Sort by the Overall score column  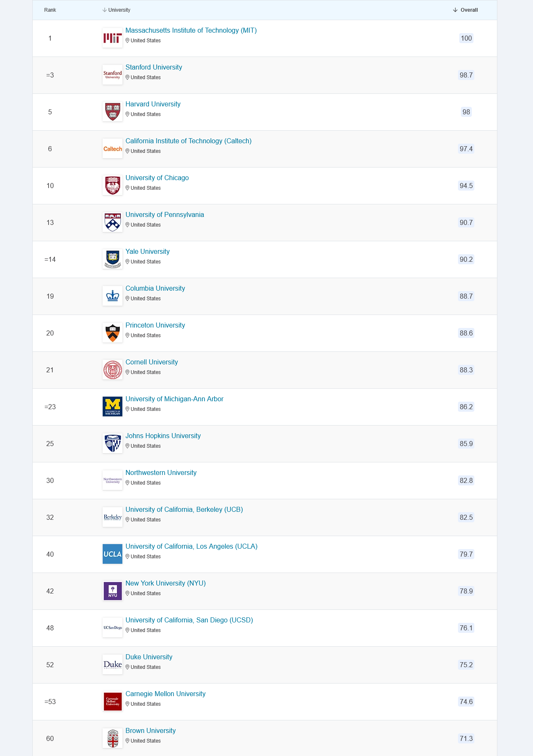466,10
